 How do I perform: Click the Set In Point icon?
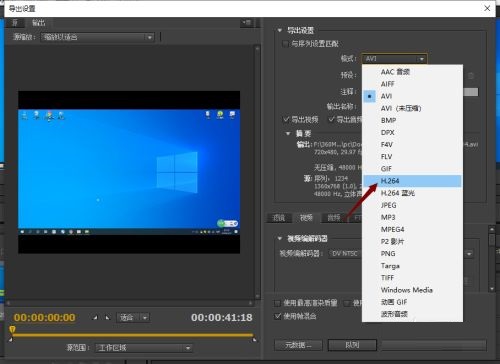[95, 318]
